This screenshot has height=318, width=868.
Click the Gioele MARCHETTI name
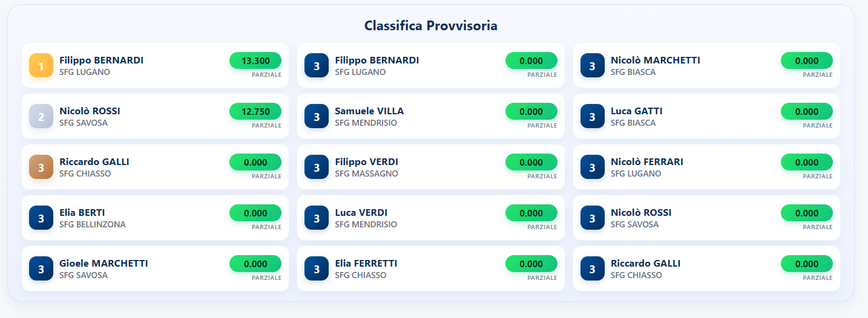[104, 264]
